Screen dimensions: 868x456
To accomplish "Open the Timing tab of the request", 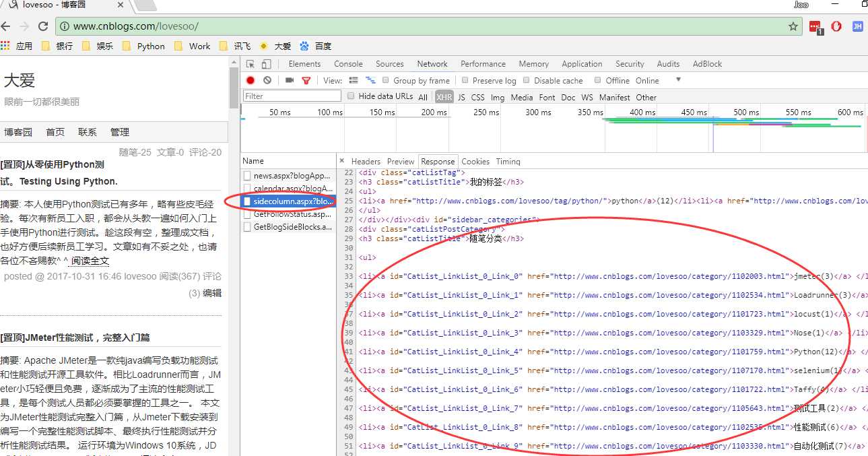I will [x=508, y=162].
